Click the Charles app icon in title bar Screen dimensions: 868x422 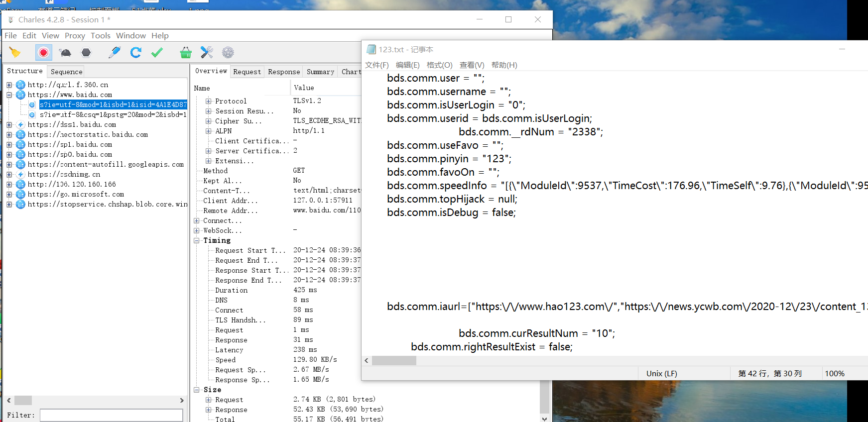pyautogui.click(x=10, y=20)
